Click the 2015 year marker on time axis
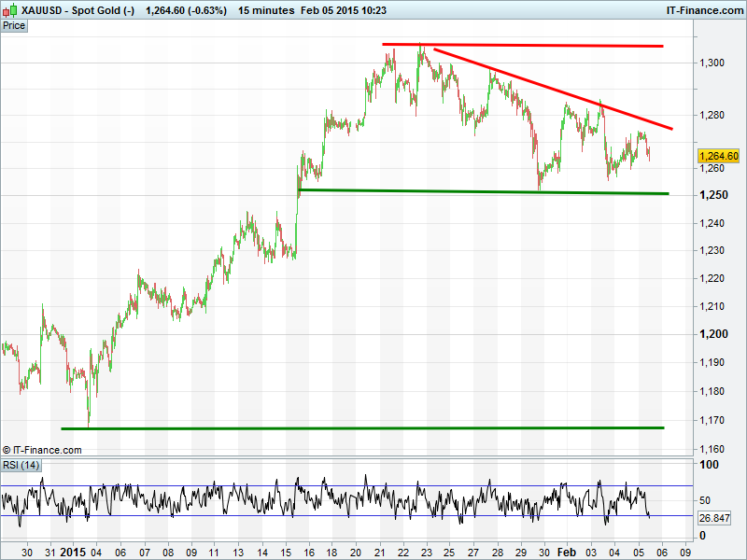 pyautogui.click(x=72, y=552)
